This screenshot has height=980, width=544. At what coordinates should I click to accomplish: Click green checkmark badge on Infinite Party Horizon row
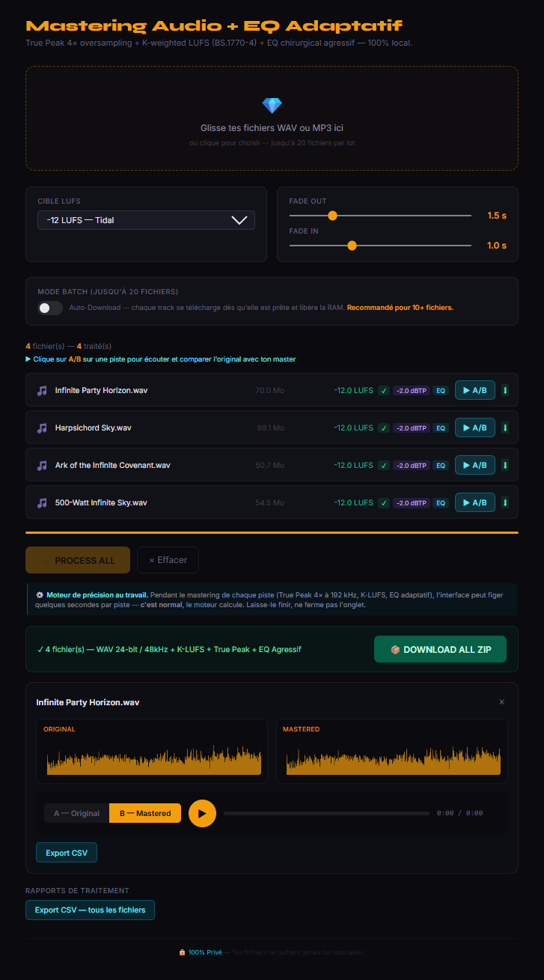click(x=383, y=390)
